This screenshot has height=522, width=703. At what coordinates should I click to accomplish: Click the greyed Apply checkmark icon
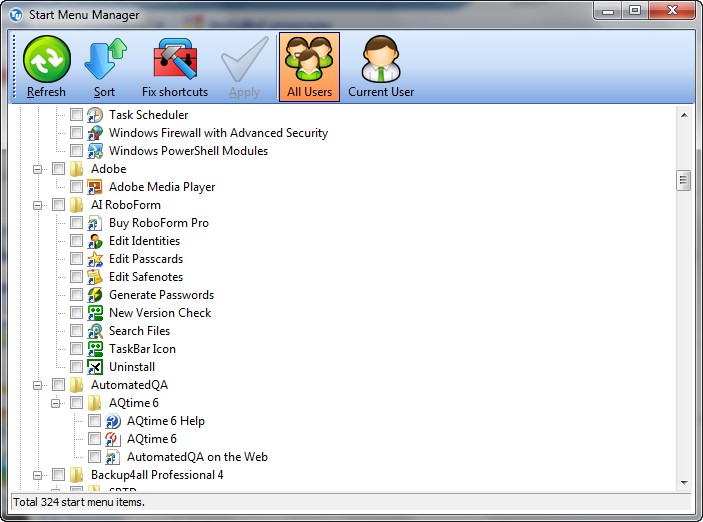tap(244, 59)
